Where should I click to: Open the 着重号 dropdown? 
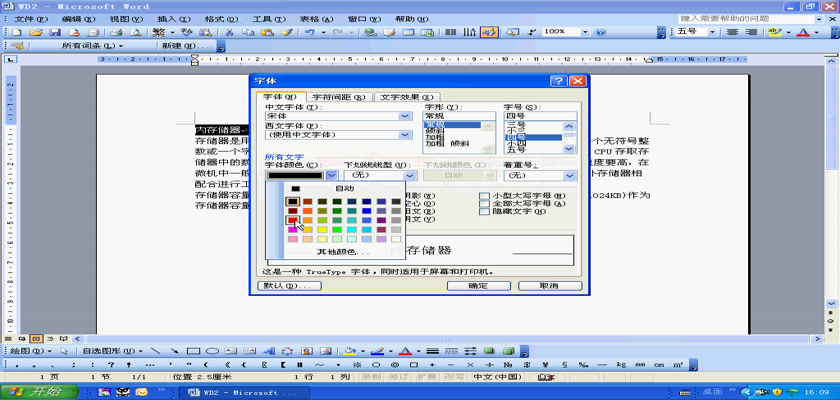(571, 175)
